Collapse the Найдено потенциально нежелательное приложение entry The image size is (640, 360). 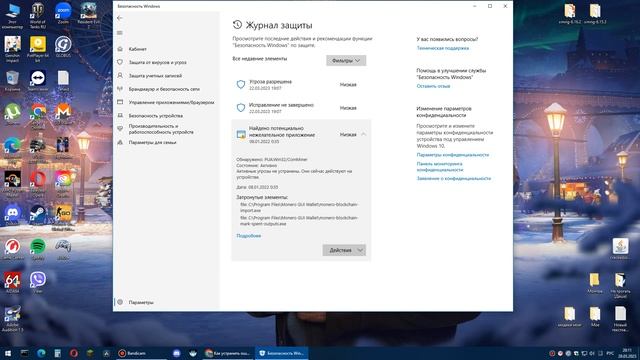coord(363,134)
